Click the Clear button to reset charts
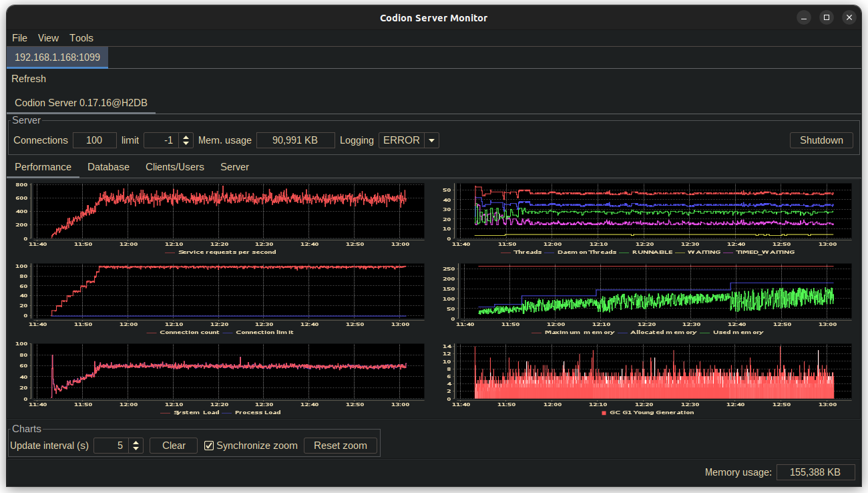Image resolution: width=868 pixels, height=493 pixels. pos(173,445)
